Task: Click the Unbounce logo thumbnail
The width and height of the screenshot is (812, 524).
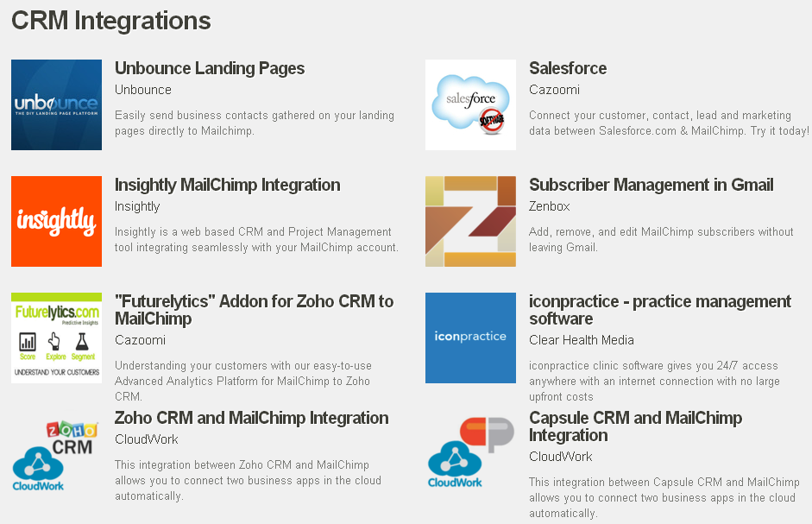Action: 56,104
